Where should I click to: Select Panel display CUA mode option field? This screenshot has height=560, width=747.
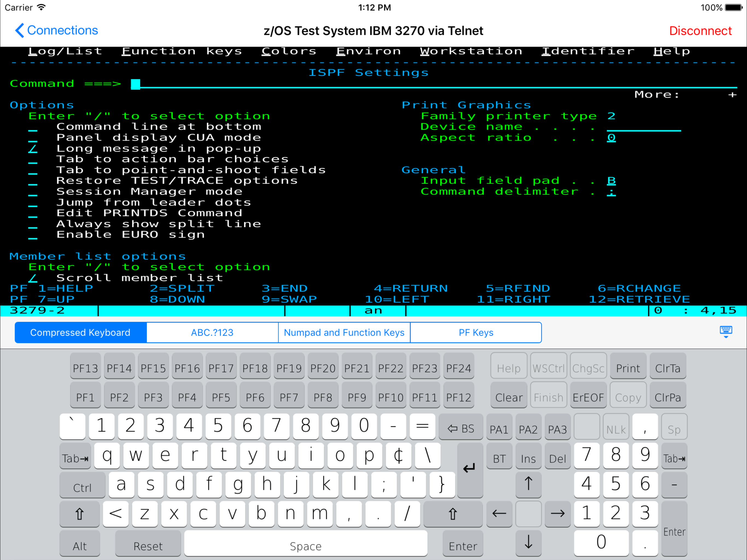(x=33, y=138)
